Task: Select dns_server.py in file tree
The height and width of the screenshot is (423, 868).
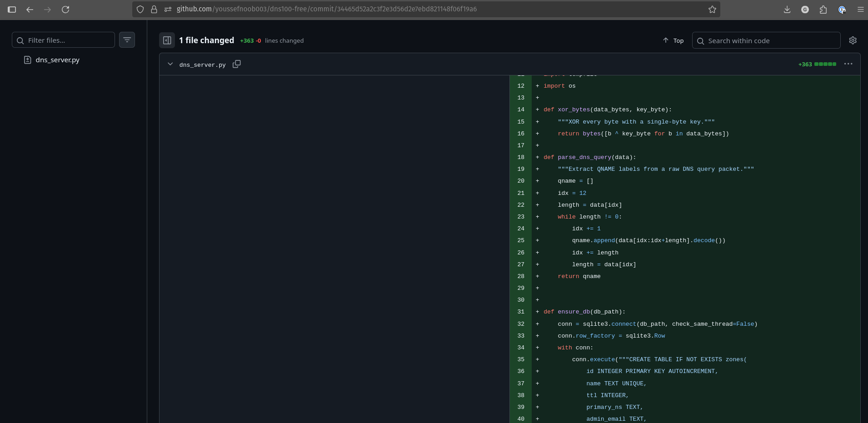Action: click(57, 60)
